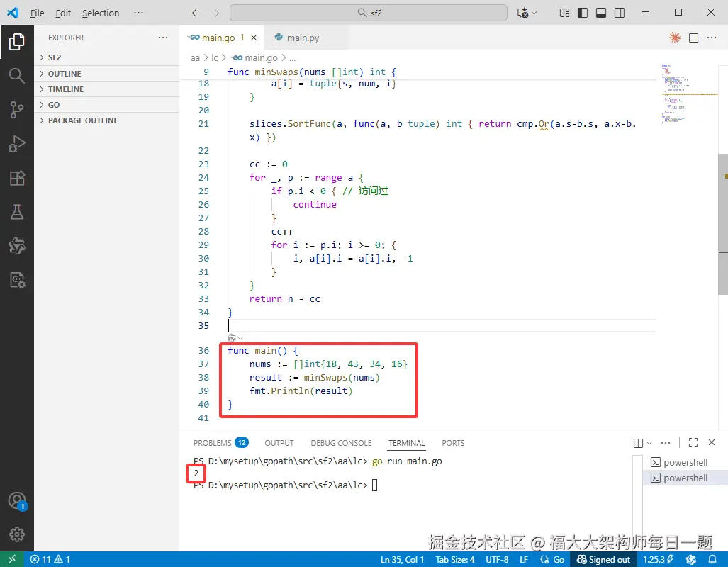Open the Customize Layout icon
Viewport: 728px width, 567px height.
564,13
